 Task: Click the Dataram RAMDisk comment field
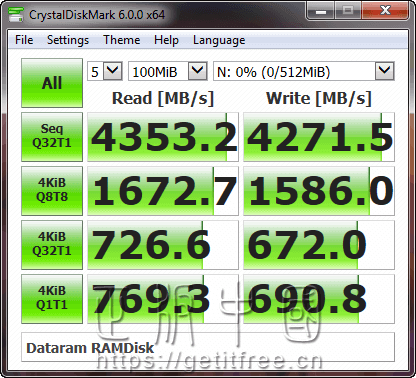[208, 347]
